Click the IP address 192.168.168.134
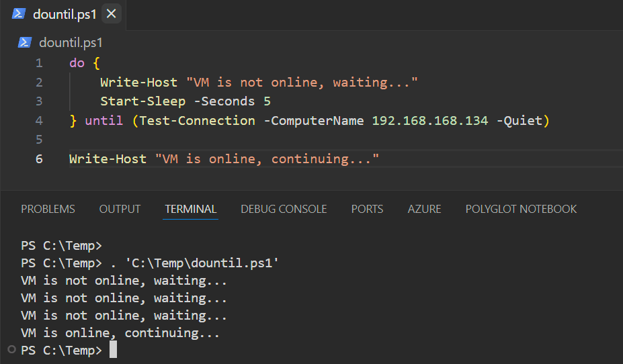This screenshot has height=364, width=623. click(x=430, y=120)
